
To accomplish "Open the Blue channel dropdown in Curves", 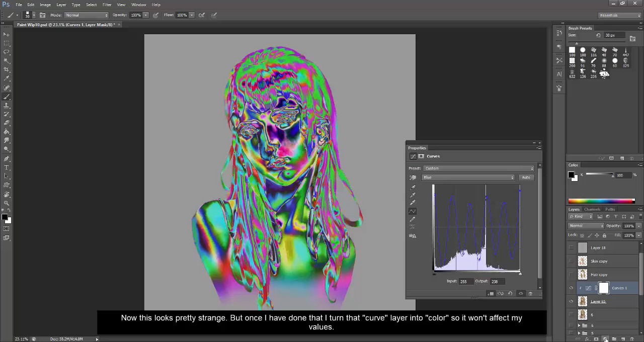I will tap(468, 178).
